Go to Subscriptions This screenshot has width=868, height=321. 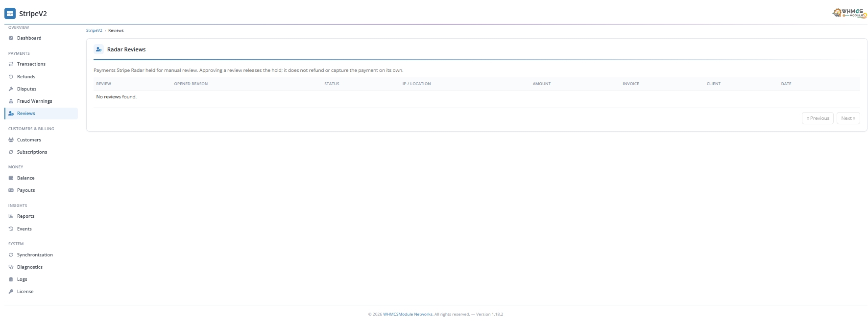tap(41, 152)
